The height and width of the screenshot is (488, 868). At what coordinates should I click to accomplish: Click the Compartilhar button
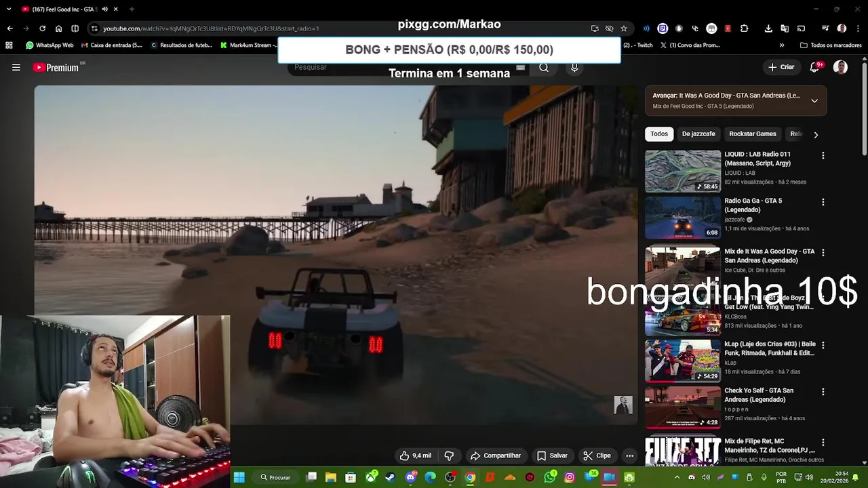pos(496,455)
